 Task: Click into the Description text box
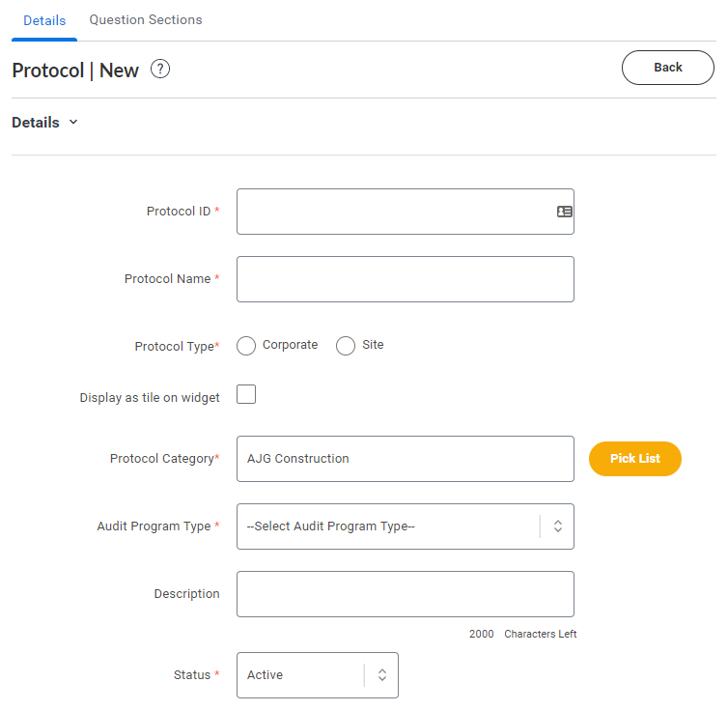point(406,594)
